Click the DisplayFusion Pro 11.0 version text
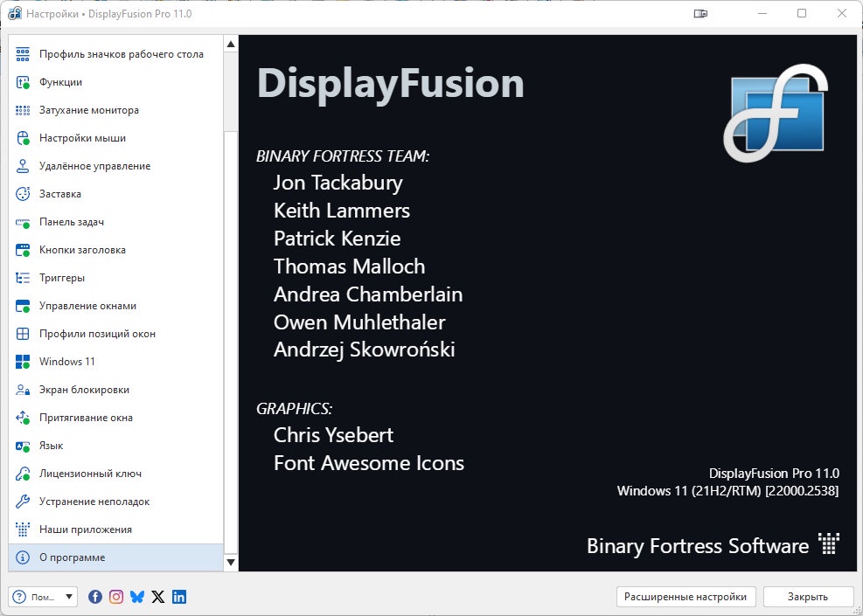Viewport: 863px width, 616px height. (774, 474)
